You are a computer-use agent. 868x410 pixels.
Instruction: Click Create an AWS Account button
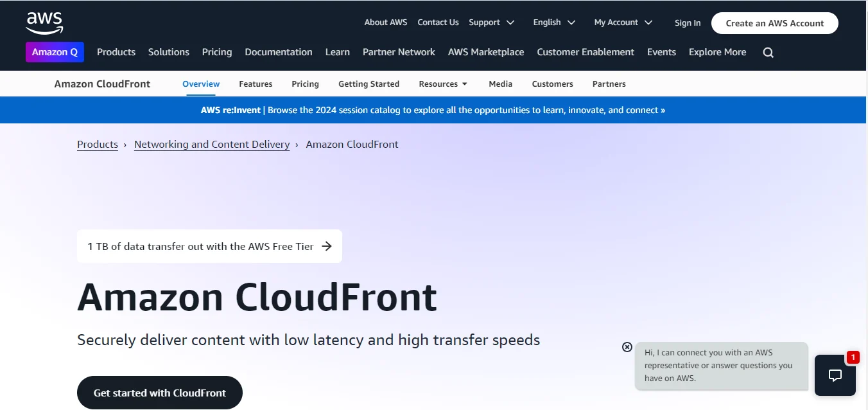(x=775, y=23)
